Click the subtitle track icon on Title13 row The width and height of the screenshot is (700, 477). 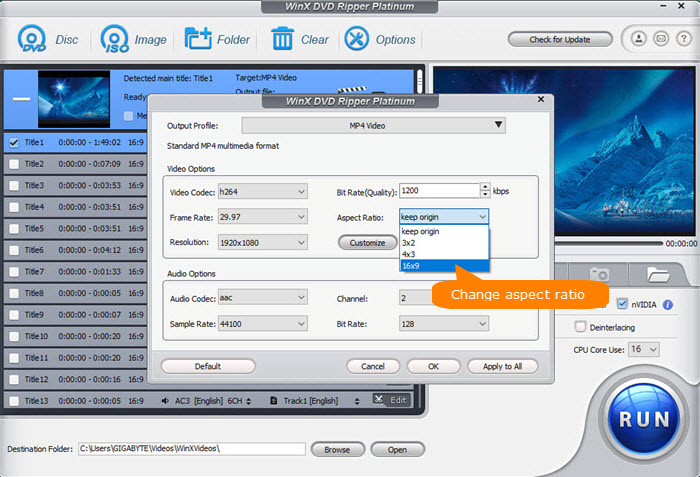274,401
